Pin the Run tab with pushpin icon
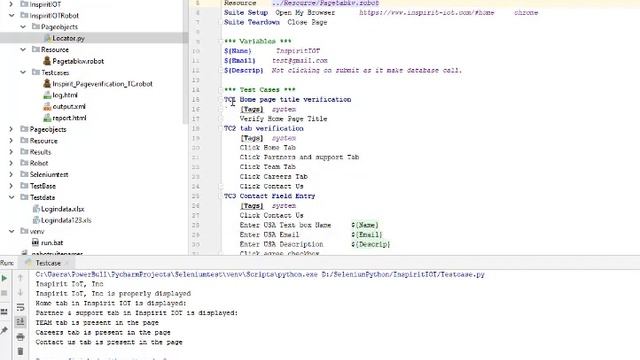640x360 pixels. pos(4,330)
